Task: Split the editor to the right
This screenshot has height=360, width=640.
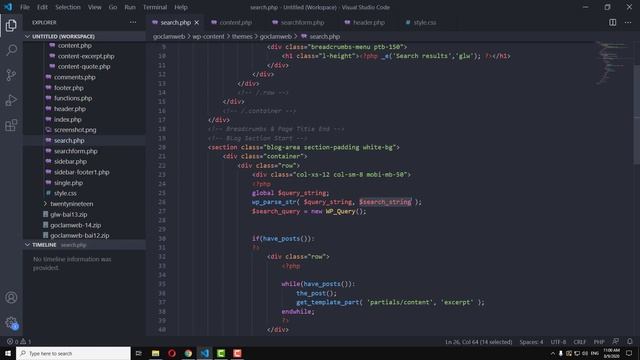Action: (x=612, y=22)
